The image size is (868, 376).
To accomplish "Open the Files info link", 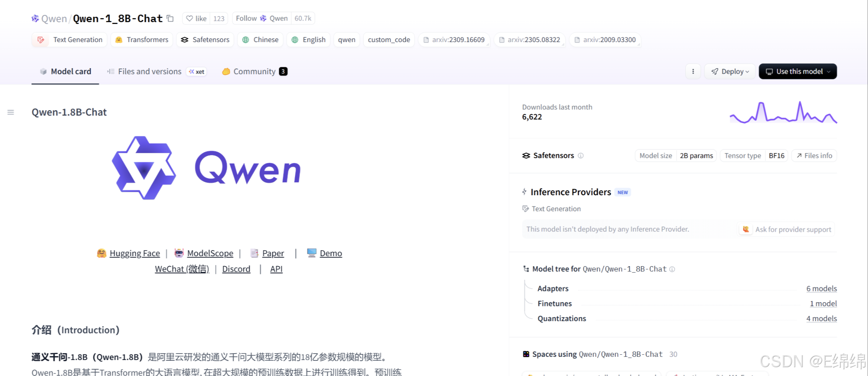I will pos(814,156).
